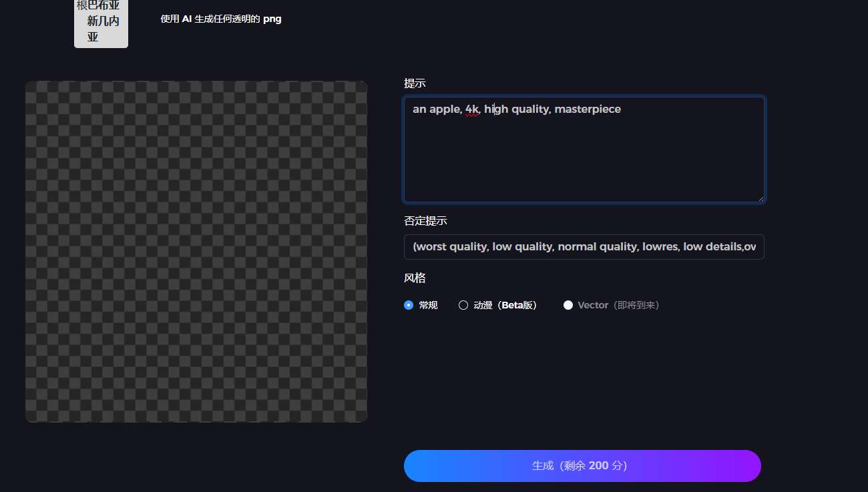Click the 否定提示 label
The width and height of the screenshot is (868, 492).
pos(425,221)
